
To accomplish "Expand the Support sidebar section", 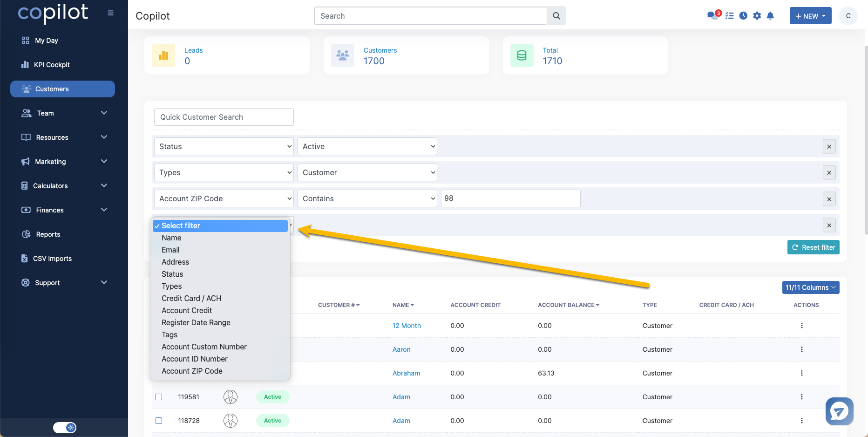I will pos(63,283).
